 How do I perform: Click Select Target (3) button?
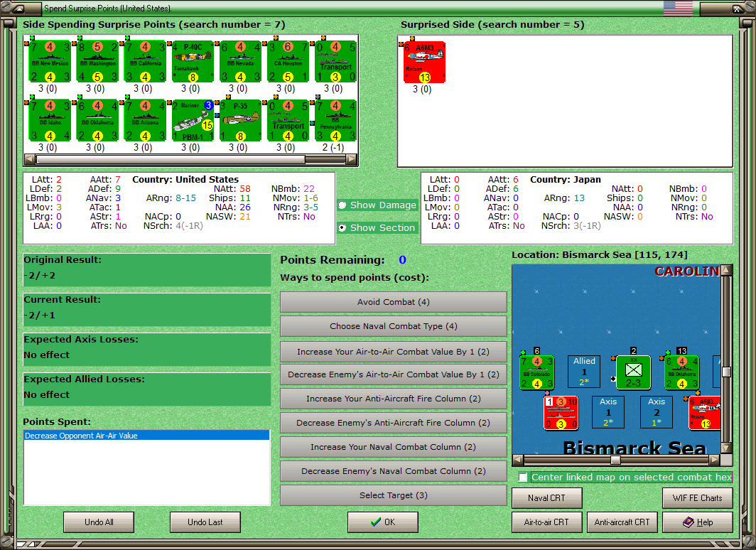[x=394, y=495]
